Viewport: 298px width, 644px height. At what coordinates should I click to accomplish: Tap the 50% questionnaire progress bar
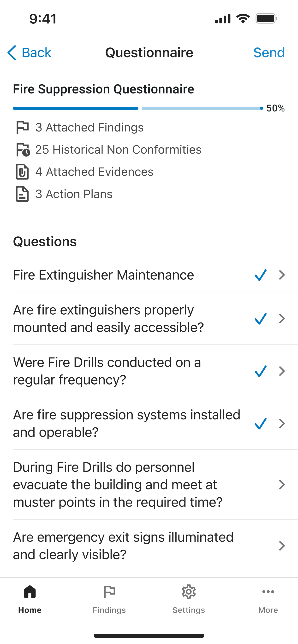point(138,108)
